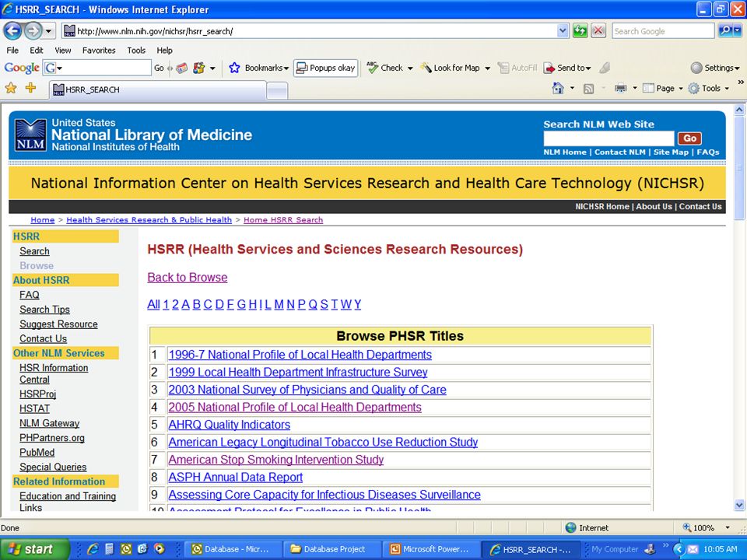
Task: Open Google toolbar Settings menu
Action: (715, 68)
